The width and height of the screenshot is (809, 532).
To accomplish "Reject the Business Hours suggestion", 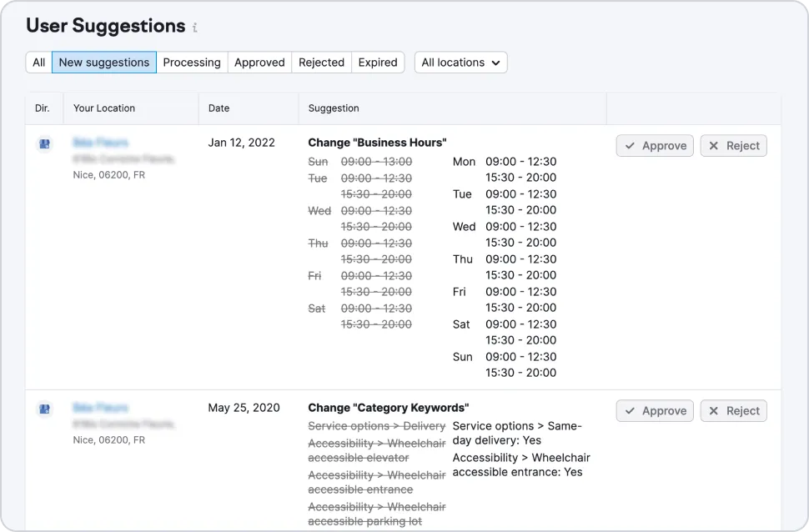I will point(734,146).
